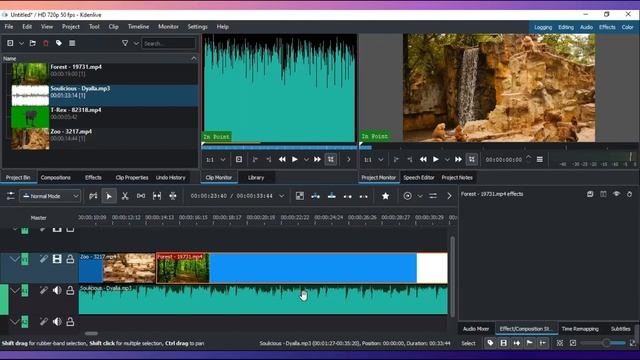Select the Spacer tool in timeline toolbar
Viewport: 640px width, 360px height.
[141, 196]
